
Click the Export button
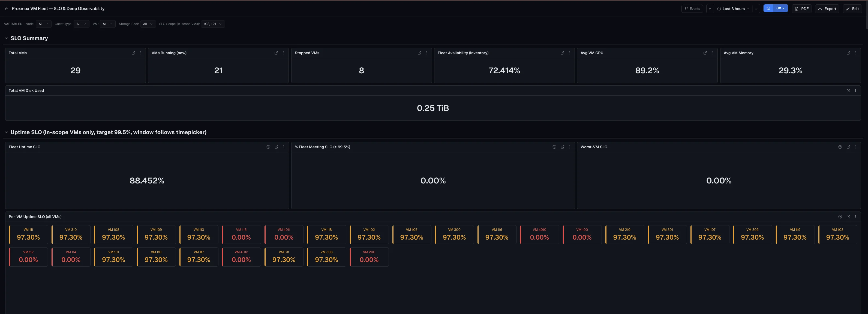827,9
